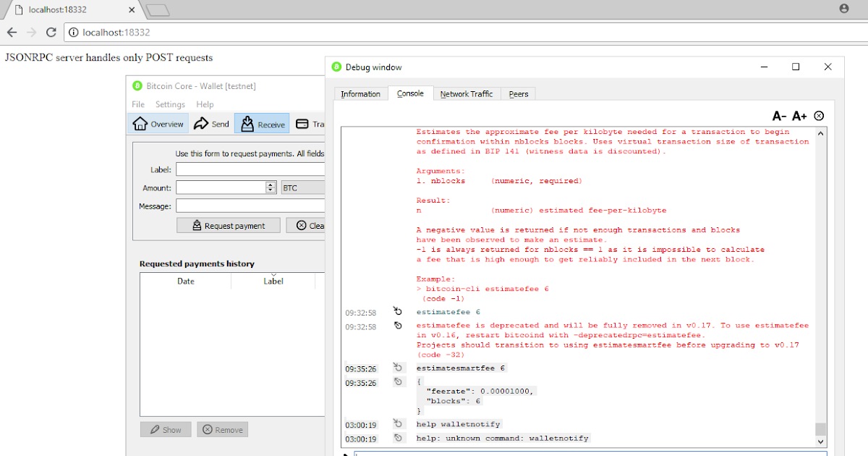The height and width of the screenshot is (456, 868).
Task: Click the command icon beside 'estimatefee 6'
Action: [398, 311]
